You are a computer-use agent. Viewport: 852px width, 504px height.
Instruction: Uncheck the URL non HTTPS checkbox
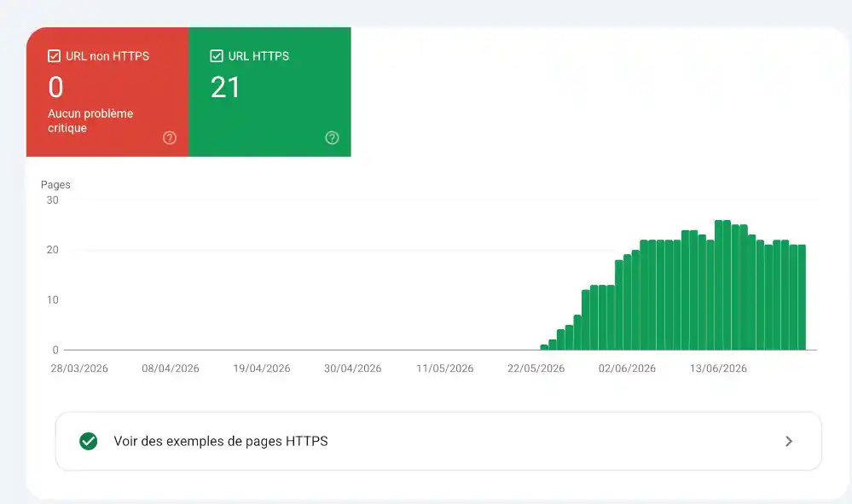[x=54, y=56]
